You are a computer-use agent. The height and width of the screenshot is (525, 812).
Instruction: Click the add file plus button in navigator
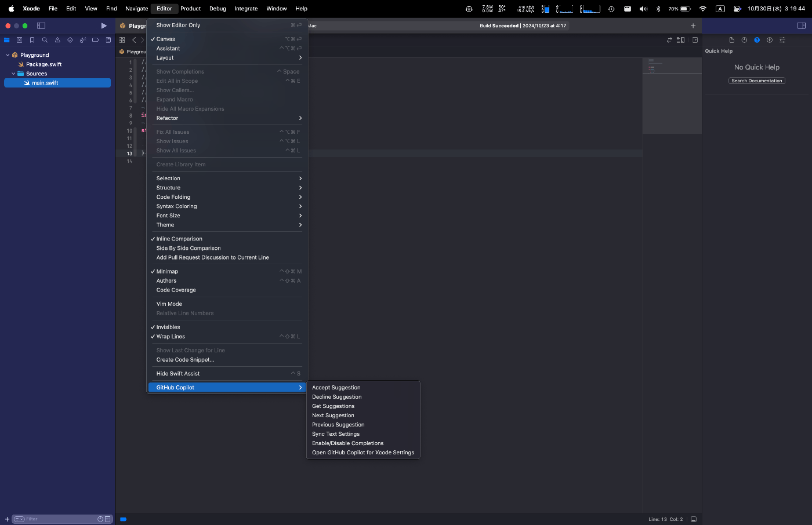(x=7, y=519)
